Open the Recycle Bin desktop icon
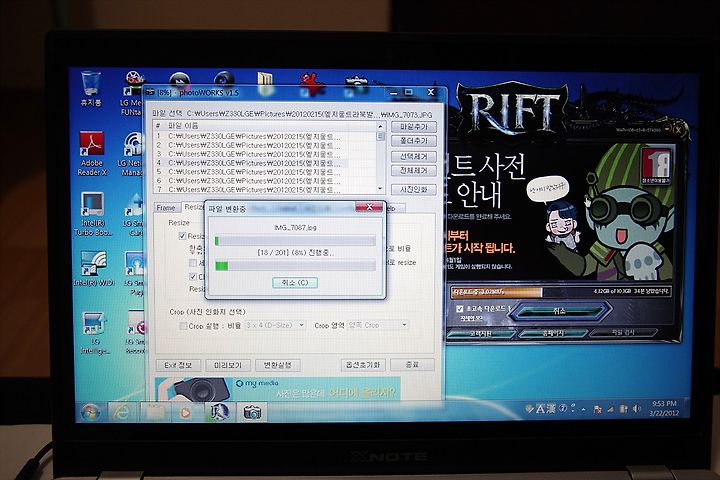Viewport: 720px width, 480px height. click(91, 89)
